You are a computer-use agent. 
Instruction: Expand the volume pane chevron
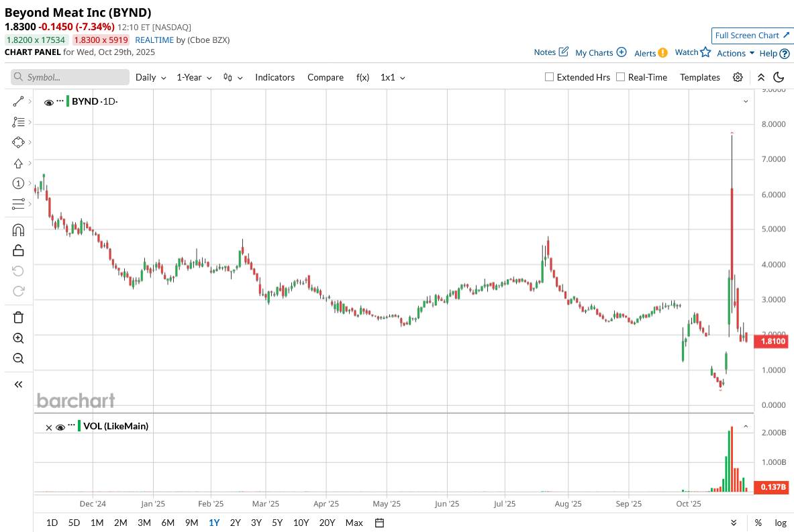coord(746,427)
